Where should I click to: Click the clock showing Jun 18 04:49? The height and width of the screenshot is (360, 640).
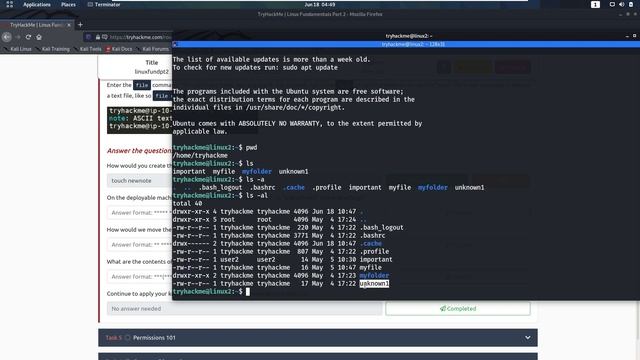tap(320, 4)
